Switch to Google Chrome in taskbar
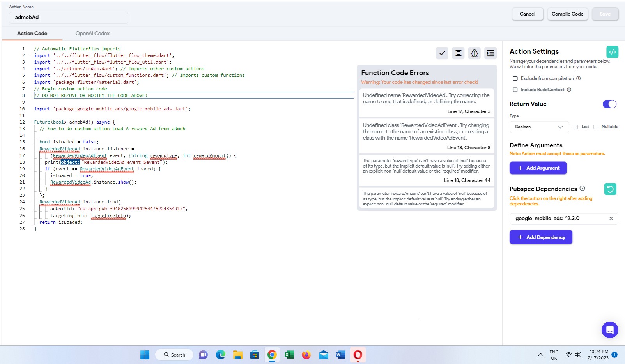 tap(272, 355)
